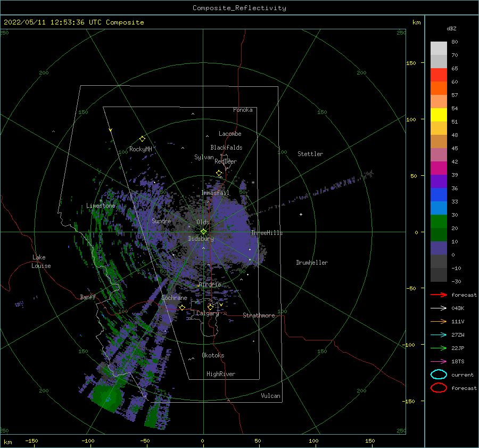Click the red forecast ellipse icon
Image resolution: width=479 pixels, height=448 pixels.
pyautogui.click(x=439, y=388)
